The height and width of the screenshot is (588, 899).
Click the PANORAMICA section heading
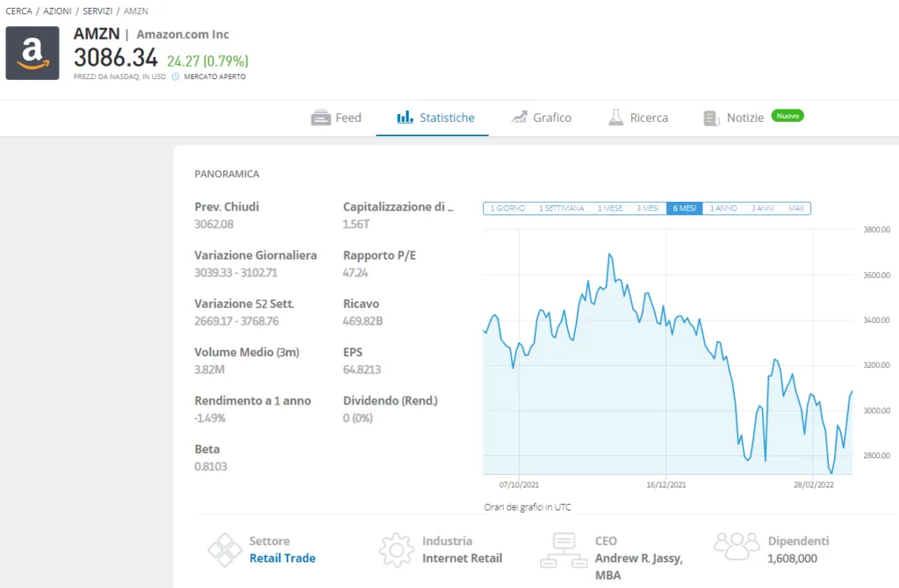(227, 175)
